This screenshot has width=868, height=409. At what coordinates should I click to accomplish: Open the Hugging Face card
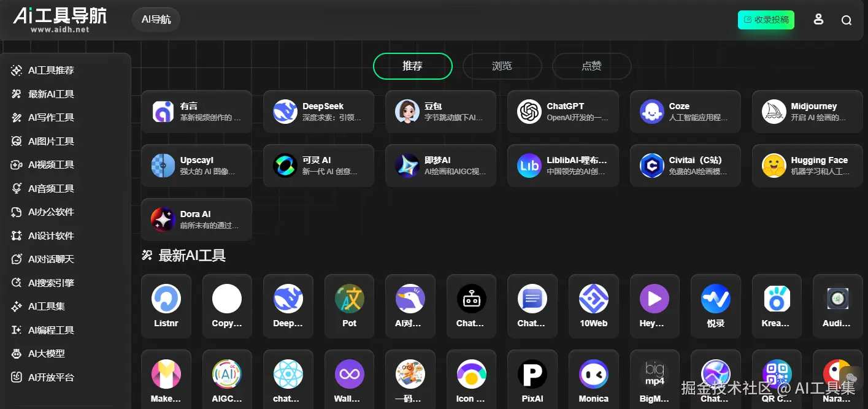pos(807,166)
